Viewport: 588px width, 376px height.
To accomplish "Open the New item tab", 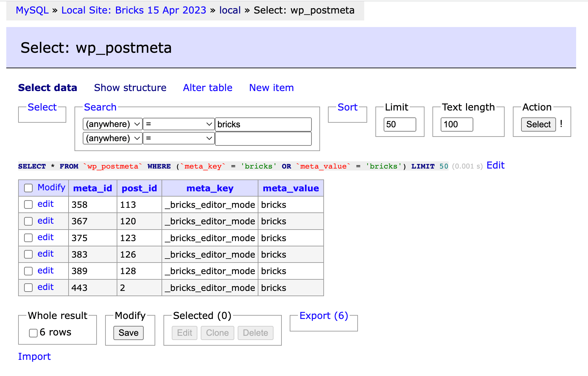I will [x=271, y=88].
